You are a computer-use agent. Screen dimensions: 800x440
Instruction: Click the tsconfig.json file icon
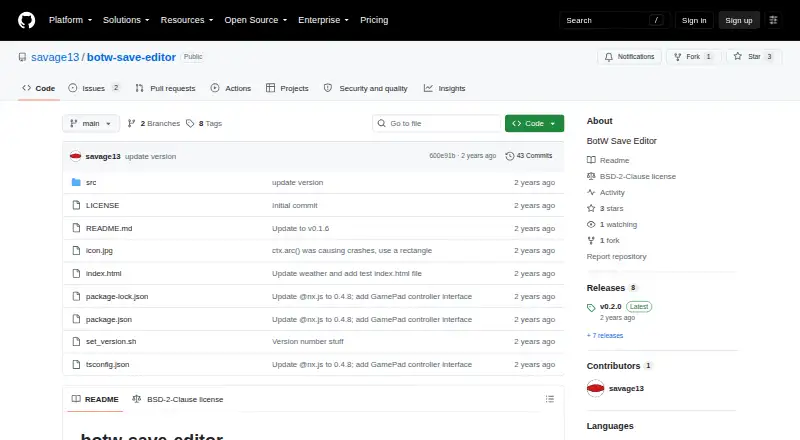pos(76,364)
